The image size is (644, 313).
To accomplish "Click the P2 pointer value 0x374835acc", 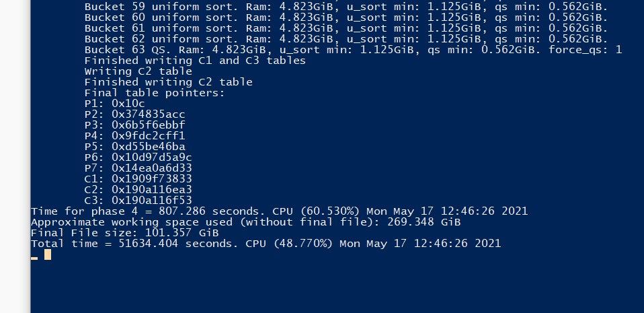I will click(x=149, y=114).
